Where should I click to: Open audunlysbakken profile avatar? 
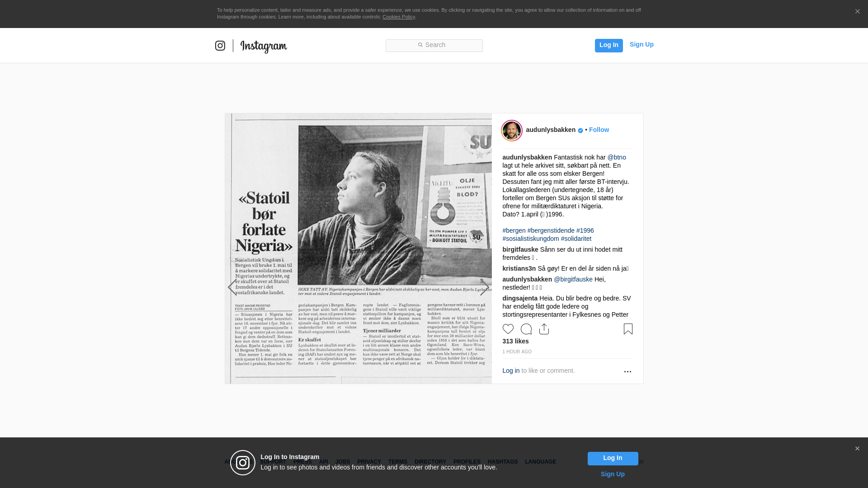pyautogui.click(x=512, y=131)
